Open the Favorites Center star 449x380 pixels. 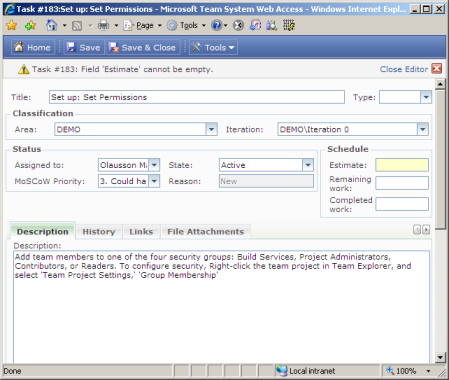tap(12, 25)
